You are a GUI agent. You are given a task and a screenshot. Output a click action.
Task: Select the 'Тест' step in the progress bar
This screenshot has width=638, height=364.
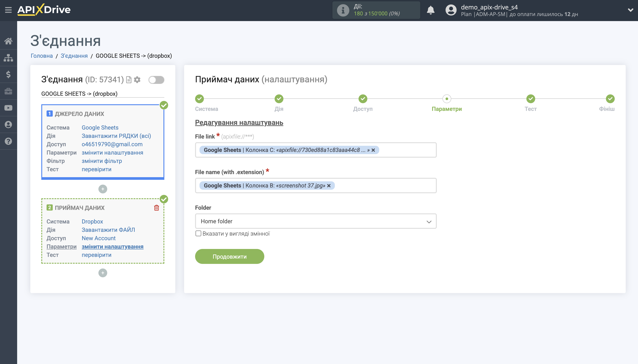[530, 99]
